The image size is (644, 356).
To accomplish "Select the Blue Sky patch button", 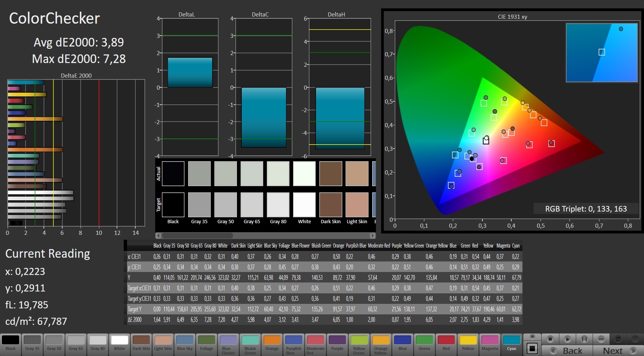I will (184, 344).
